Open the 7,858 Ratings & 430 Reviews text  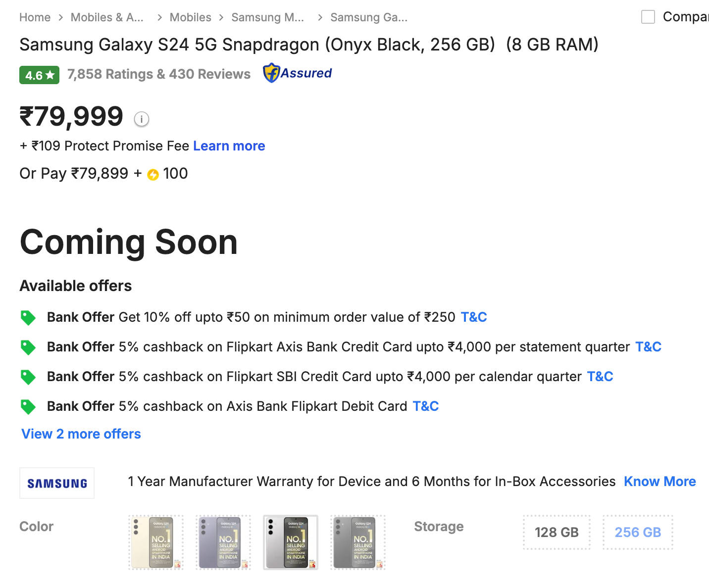click(x=159, y=74)
